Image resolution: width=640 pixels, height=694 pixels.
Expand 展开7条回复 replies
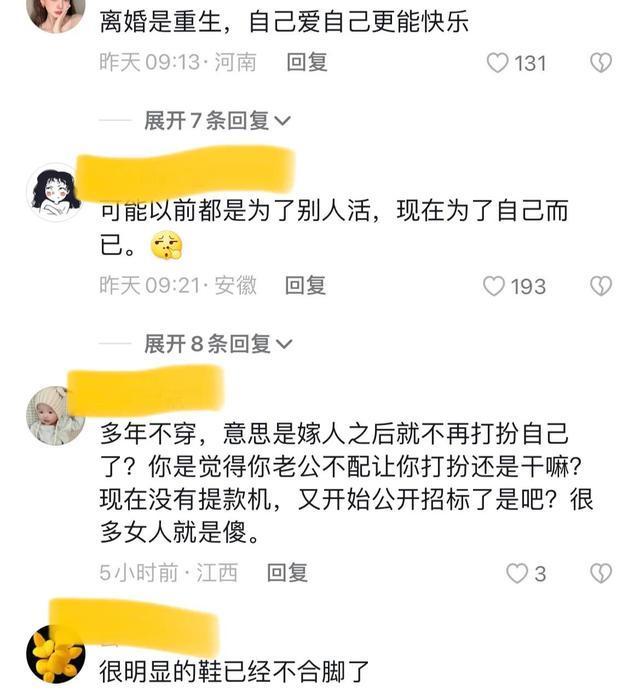coord(217,120)
